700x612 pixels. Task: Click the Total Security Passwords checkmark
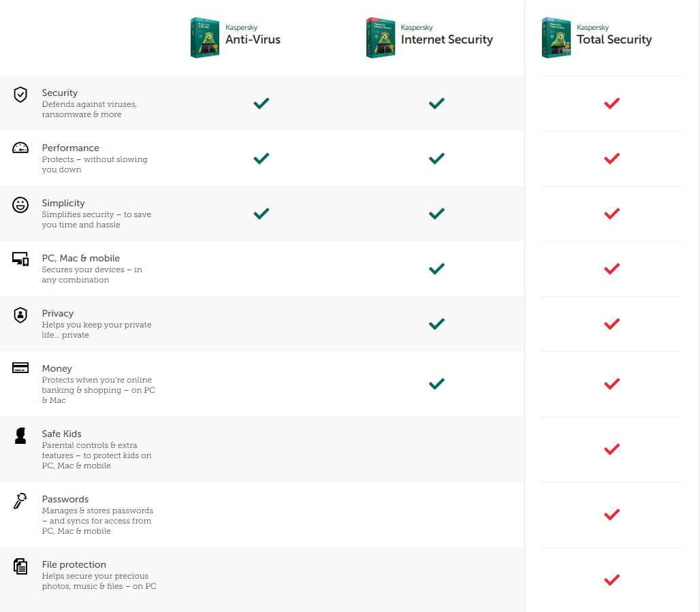coord(611,515)
